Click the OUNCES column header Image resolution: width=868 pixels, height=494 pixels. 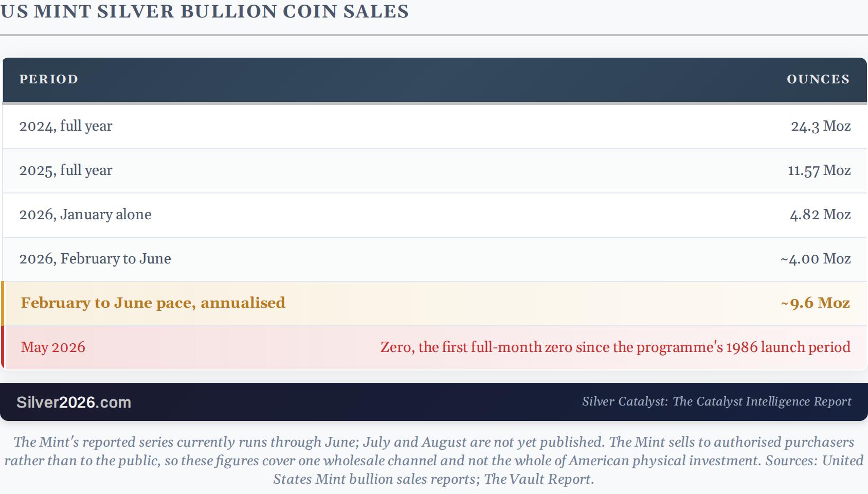(x=818, y=79)
